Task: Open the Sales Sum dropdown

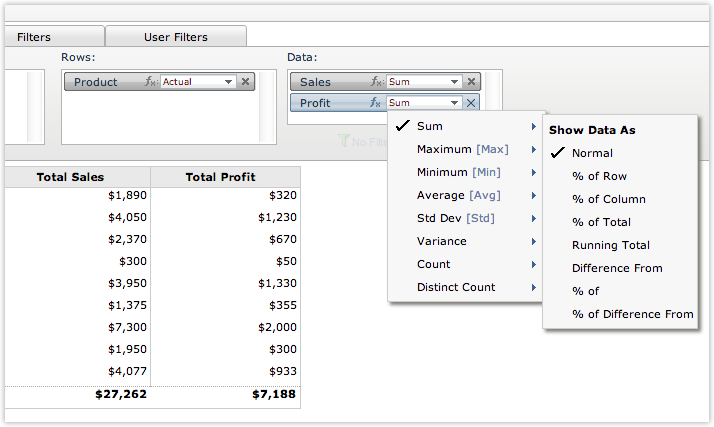Action: tap(455, 82)
